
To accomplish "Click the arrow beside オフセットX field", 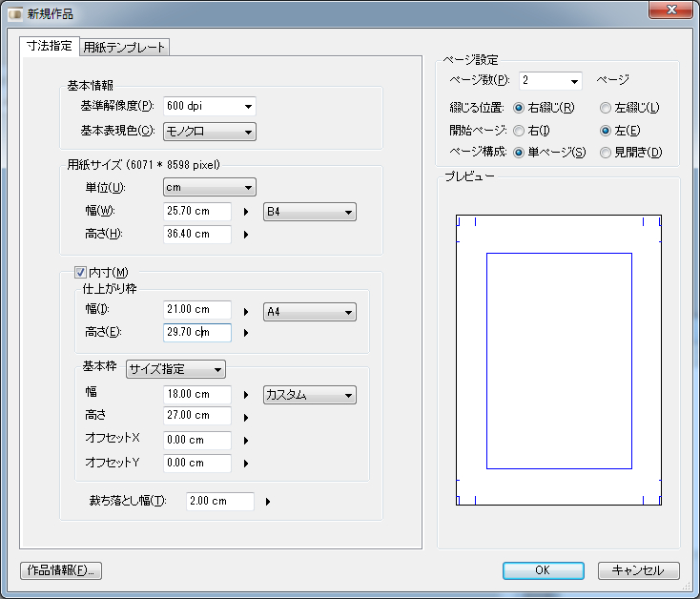I will coord(246,441).
